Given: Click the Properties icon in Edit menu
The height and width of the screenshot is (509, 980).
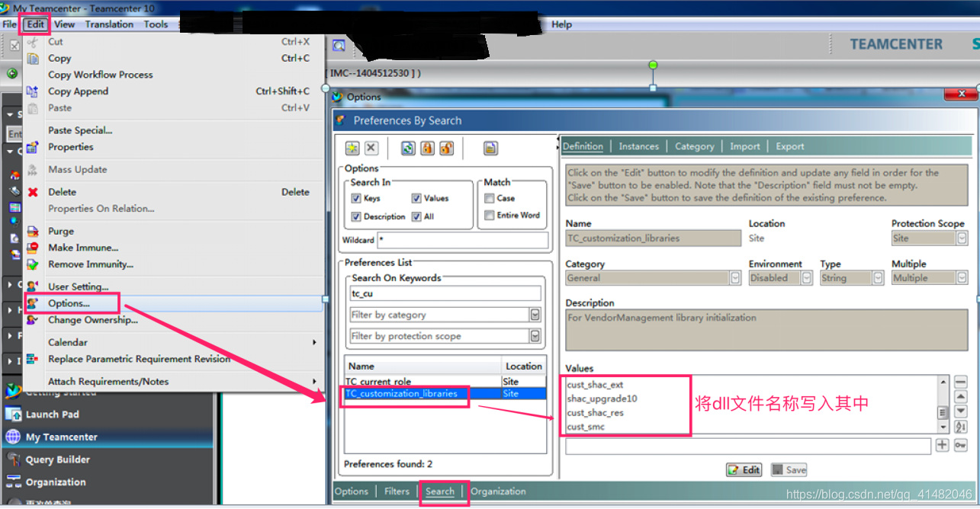Looking at the screenshot, I should [x=33, y=147].
